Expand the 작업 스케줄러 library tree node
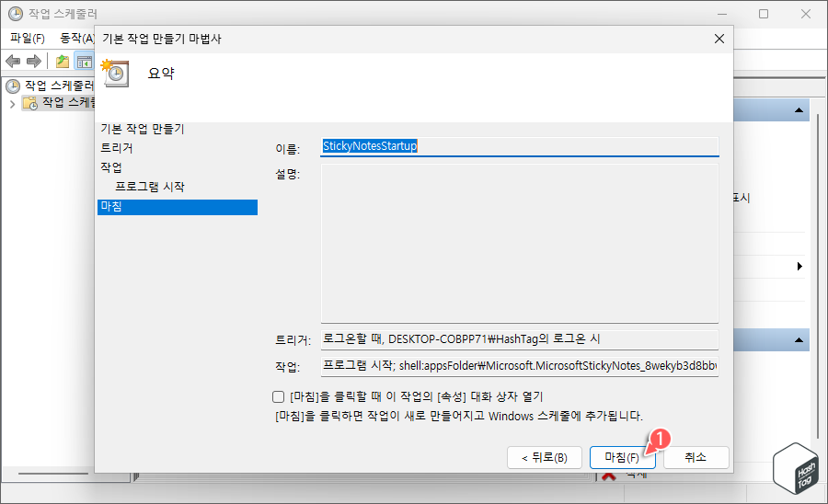The height and width of the screenshot is (504, 828). pos(12,104)
